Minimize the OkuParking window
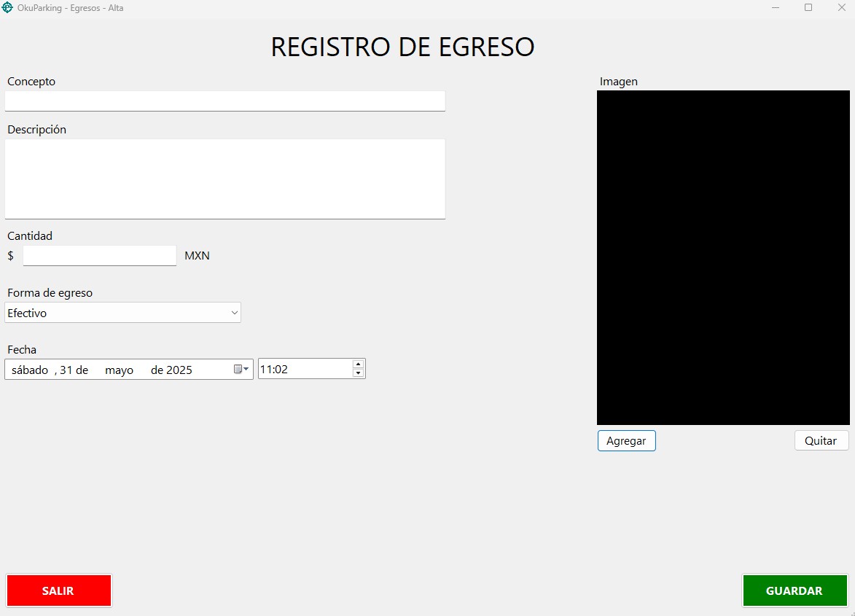The height and width of the screenshot is (616, 855). [776, 7]
